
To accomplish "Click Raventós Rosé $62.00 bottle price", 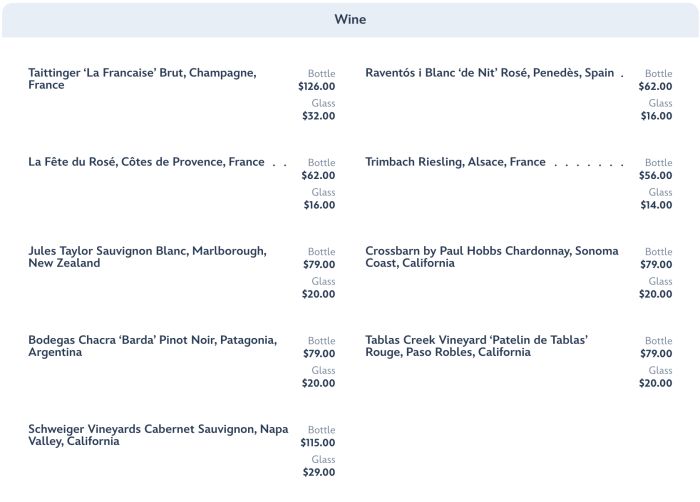I will pyautogui.click(x=656, y=87).
